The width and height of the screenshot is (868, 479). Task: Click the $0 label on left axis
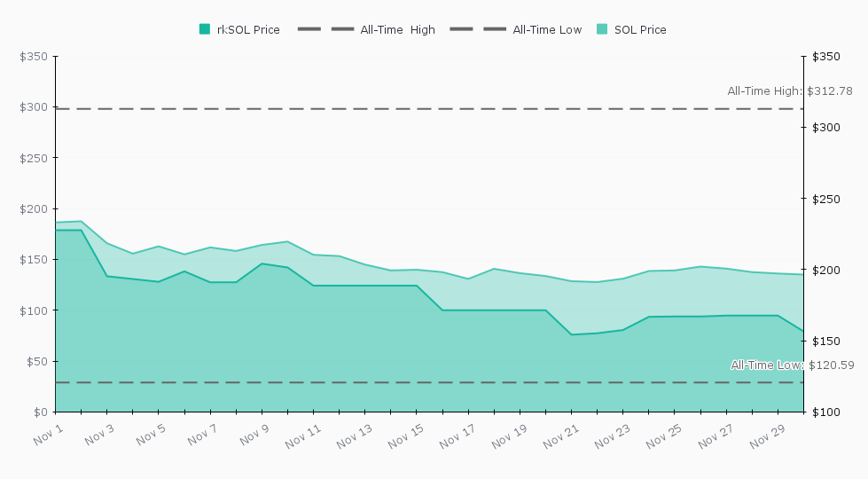pos(39,412)
